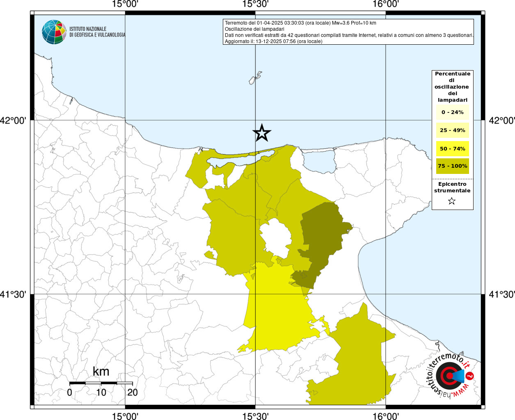Click the legend title 'Percentuale di oscillazione'

(x=453, y=87)
